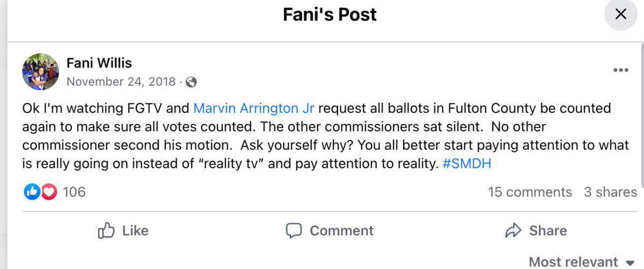View the 106 reactions list
The height and width of the screenshot is (269, 644).
tap(74, 192)
